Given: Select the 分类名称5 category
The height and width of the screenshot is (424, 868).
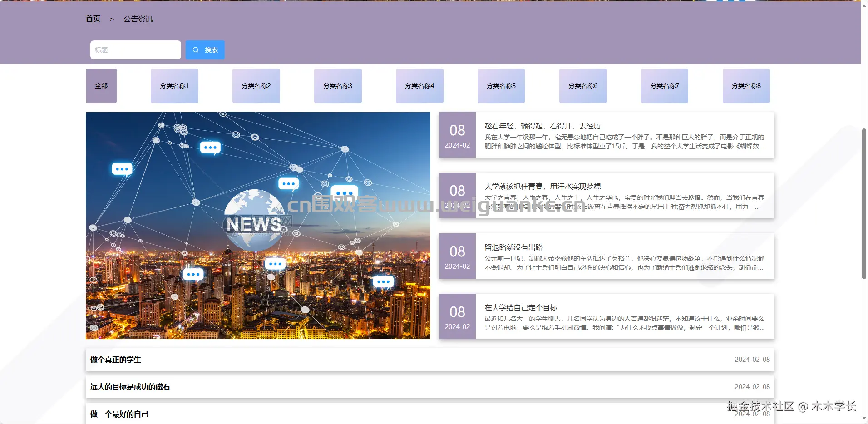Looking at the screenshot, I should 501,85.
